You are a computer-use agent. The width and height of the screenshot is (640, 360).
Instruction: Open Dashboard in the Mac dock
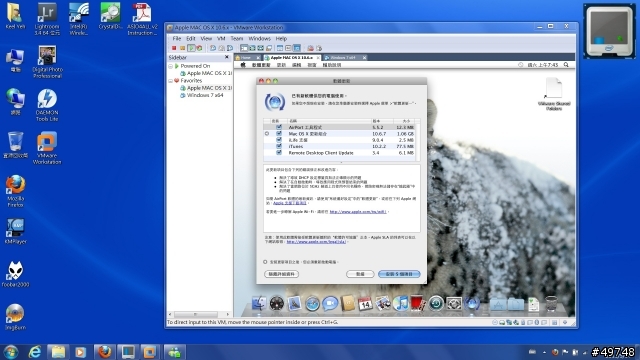(276, 304)
